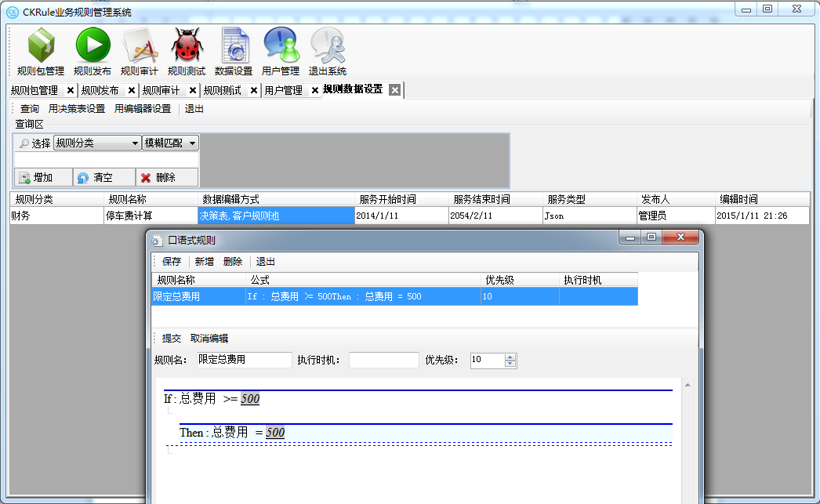Click the 清空 button
Viewport: 820px width, 504px height.
104,178
